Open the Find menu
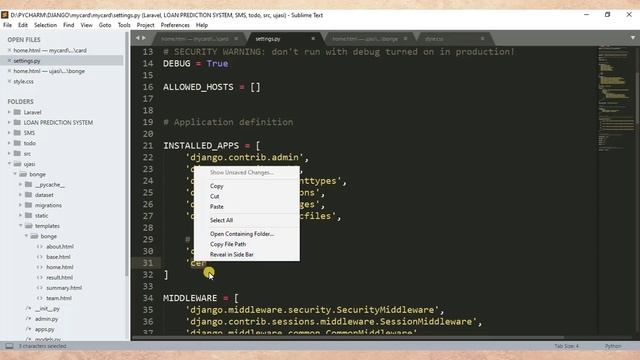The height and width of the screenshot is (360, 640). (69, 25)
